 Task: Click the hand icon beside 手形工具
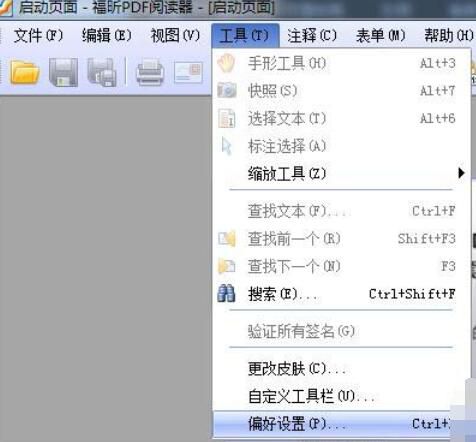pos(227,63)
